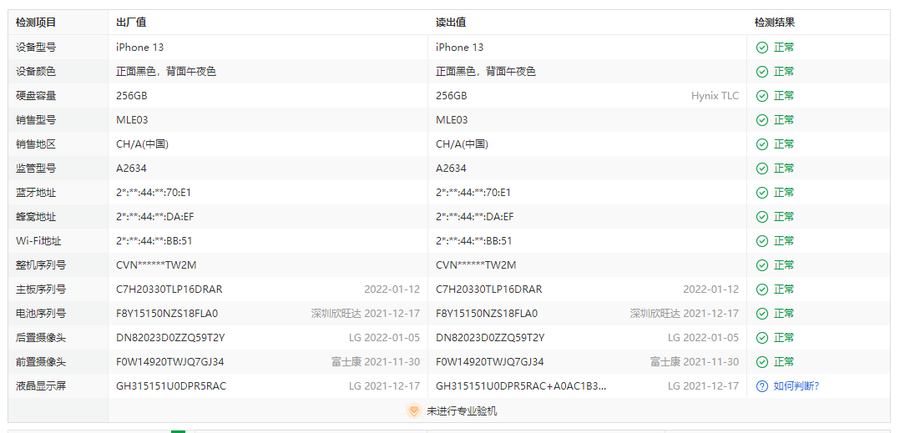Click 正常 result text in 前置摄像头 row

coord(784,362)
